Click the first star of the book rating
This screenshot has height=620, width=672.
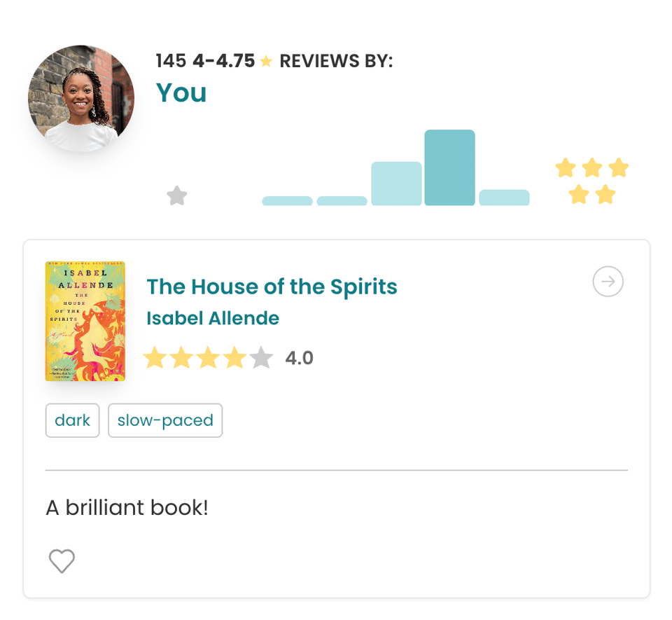[155, 357]
